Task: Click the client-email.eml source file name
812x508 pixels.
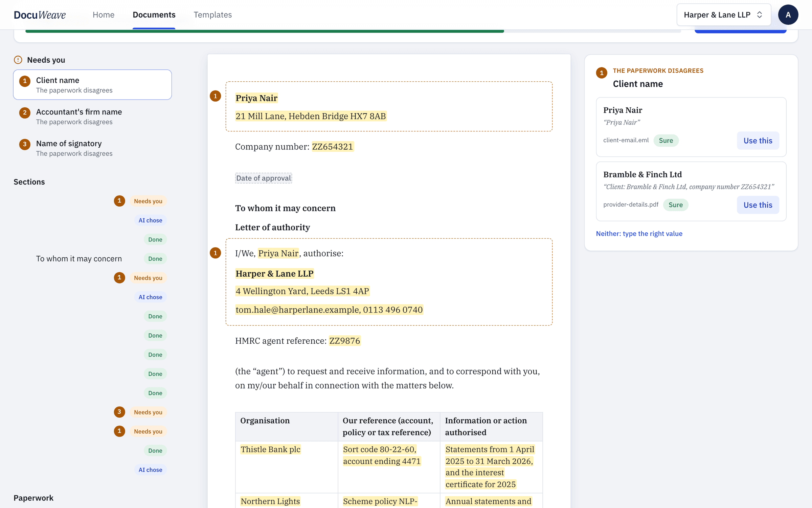Action: pos(626,140)
